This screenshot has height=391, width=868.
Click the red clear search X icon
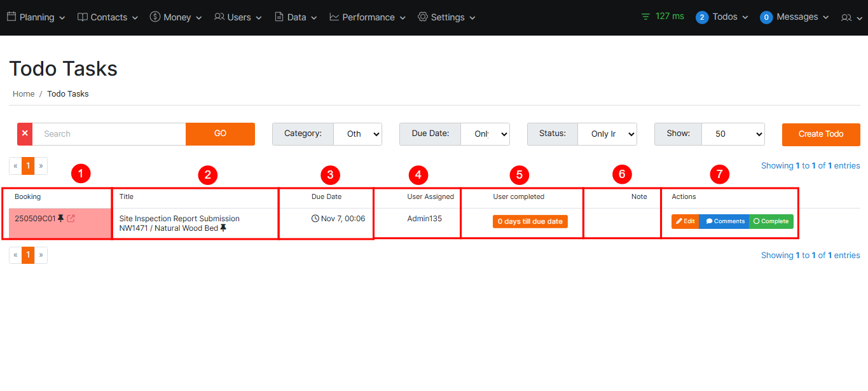click(x=25, y=134)
